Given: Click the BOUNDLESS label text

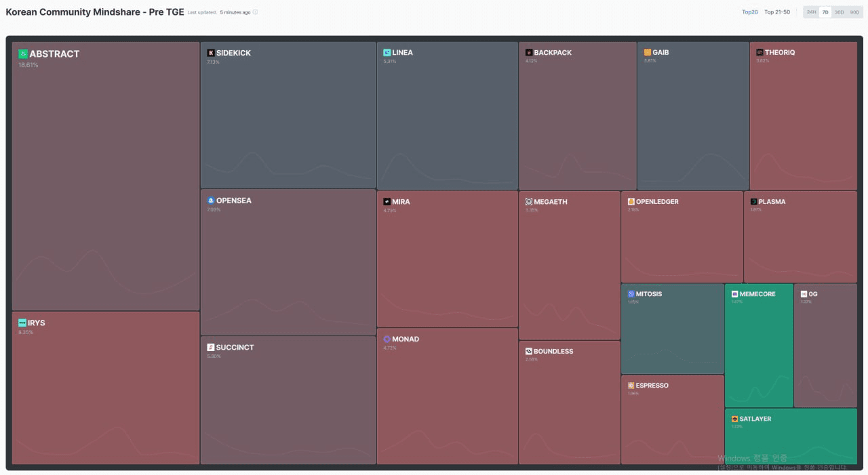Looking at the screenshot, I should tap(553, 351).
